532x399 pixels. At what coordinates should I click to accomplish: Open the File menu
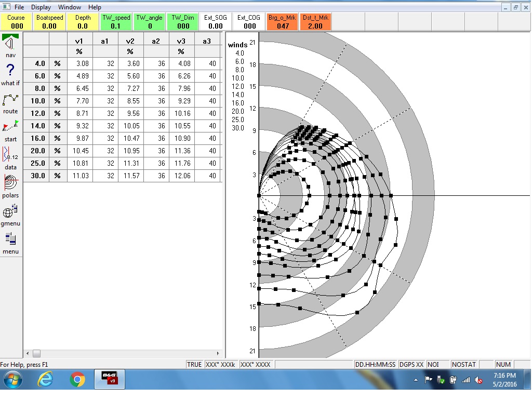pyautogui.click(x=19, y=7)
